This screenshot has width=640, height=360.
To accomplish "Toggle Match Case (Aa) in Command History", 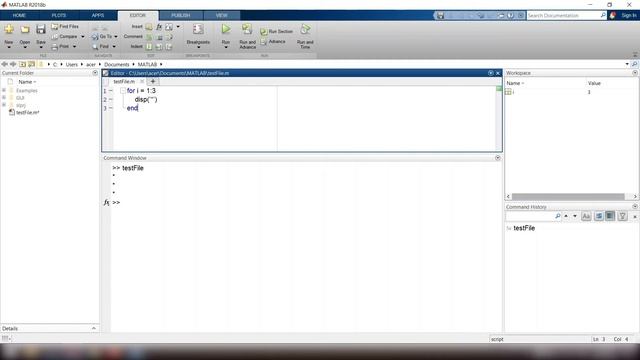I will [x=586, y=216].
